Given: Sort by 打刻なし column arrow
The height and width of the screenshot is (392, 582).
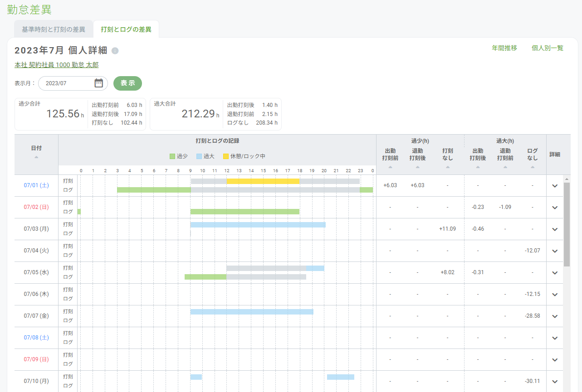Looking at the screenshot, I should click(447, 167).
